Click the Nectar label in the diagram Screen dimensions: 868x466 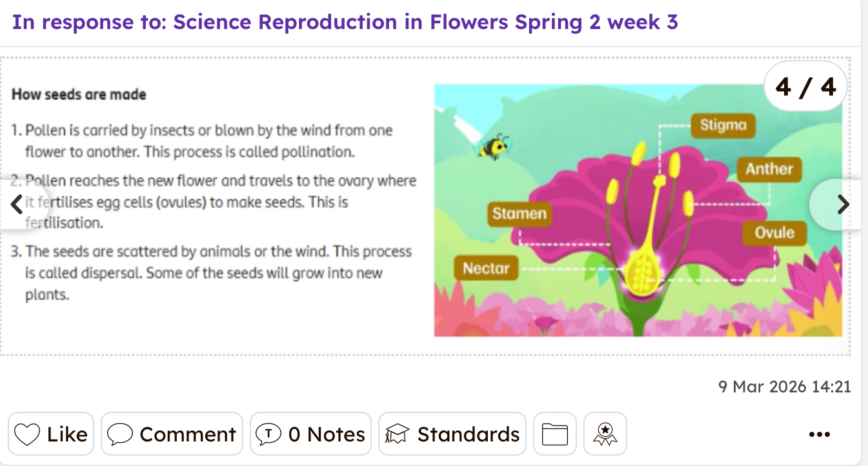point(486,268)
